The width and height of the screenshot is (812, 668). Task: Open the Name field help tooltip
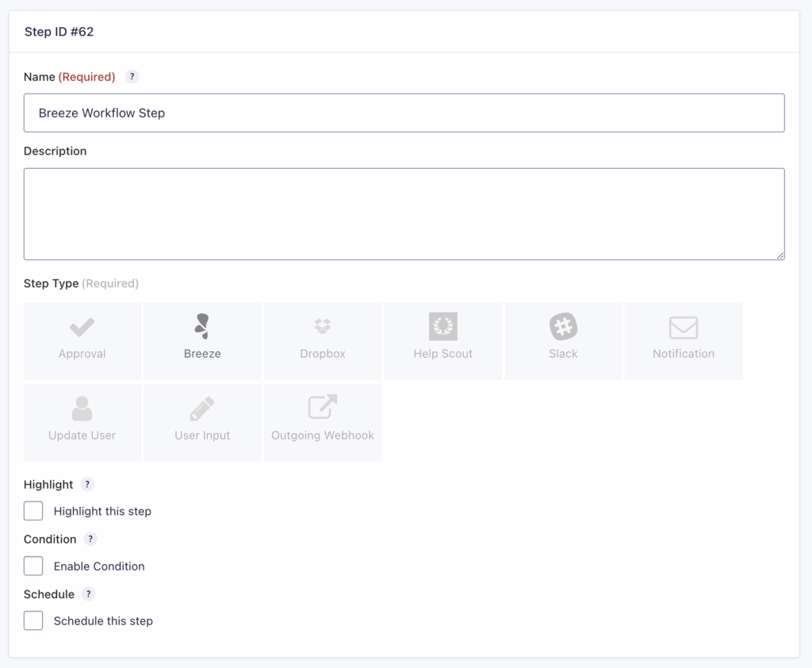coord(132,76)
